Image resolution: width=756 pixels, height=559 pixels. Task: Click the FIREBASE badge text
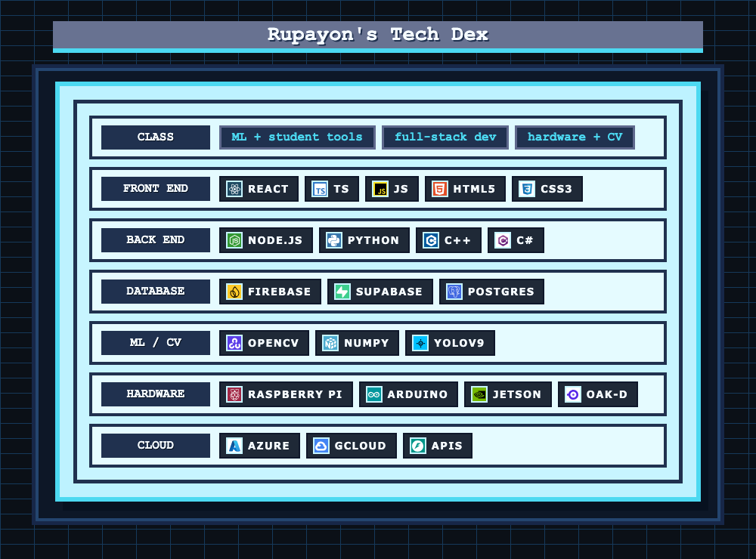[x=279, y=292]
